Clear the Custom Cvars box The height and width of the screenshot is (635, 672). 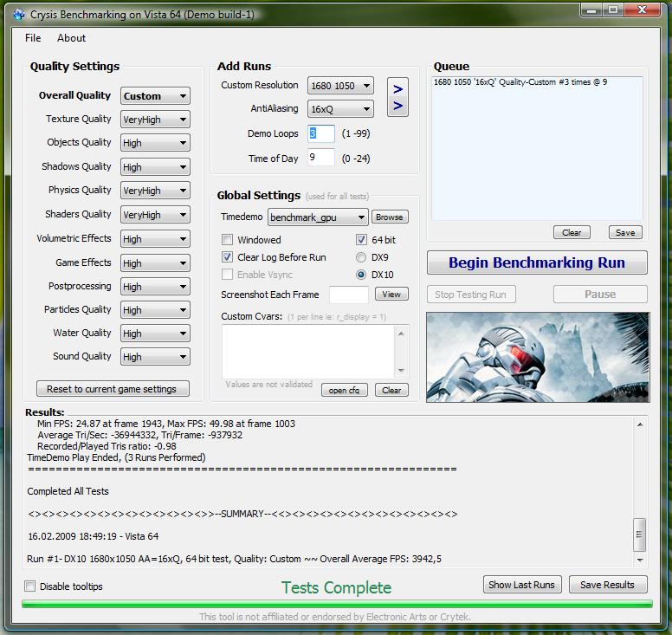click(x=391, y=390)
